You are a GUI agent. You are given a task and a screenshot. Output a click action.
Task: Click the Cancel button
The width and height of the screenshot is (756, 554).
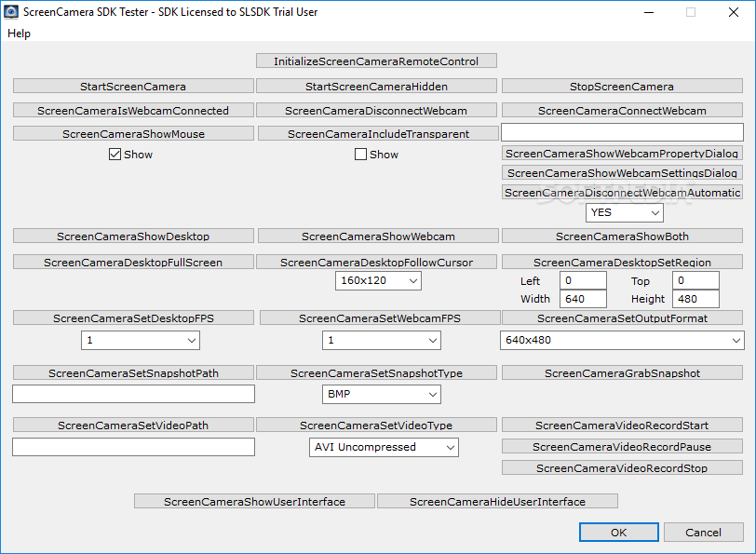pos(704,533)
